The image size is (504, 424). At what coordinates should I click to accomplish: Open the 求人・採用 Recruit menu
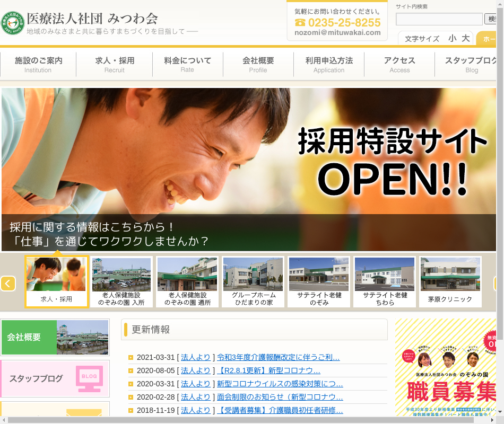(x=115, y=65)
